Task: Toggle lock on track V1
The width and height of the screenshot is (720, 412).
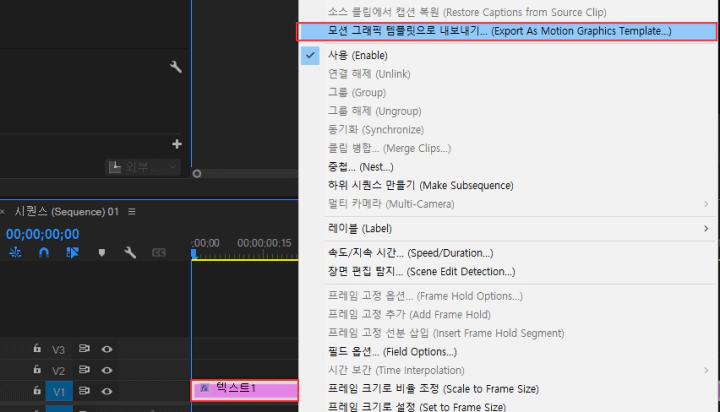Action: click(37, 390)
